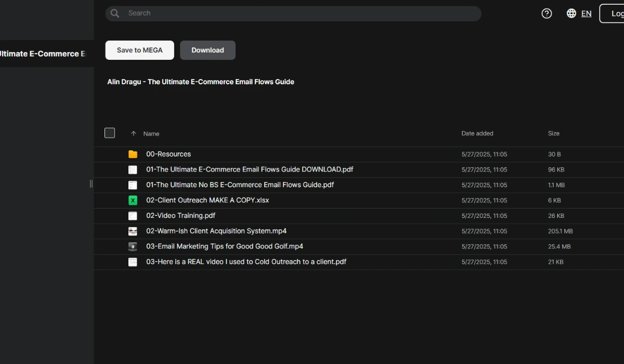Screen dimensions: 624x364
Task: Click the 30 B size value
Action: (554, 154)
